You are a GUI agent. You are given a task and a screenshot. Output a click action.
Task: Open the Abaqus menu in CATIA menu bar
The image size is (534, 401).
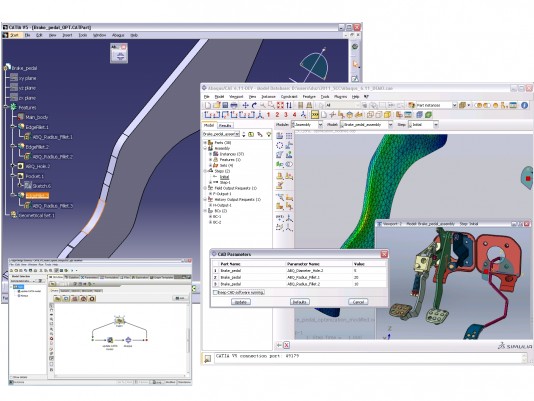point(118,35)
